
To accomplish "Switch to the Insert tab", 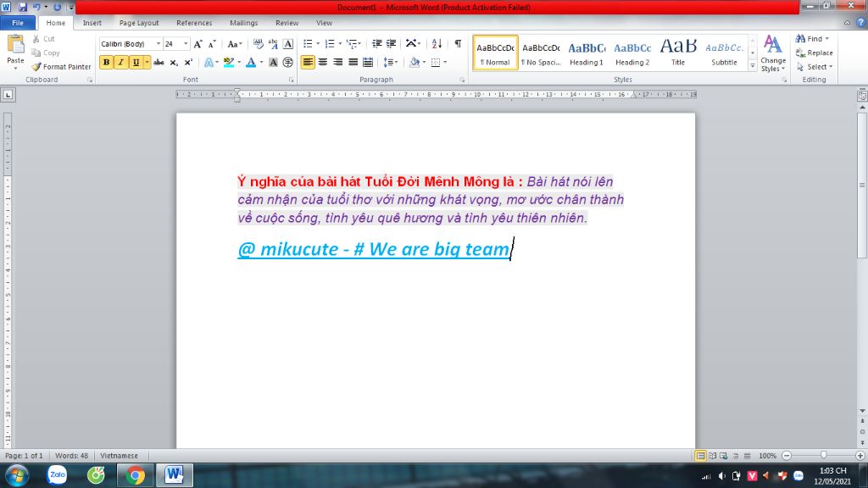I will click(92, 23).
